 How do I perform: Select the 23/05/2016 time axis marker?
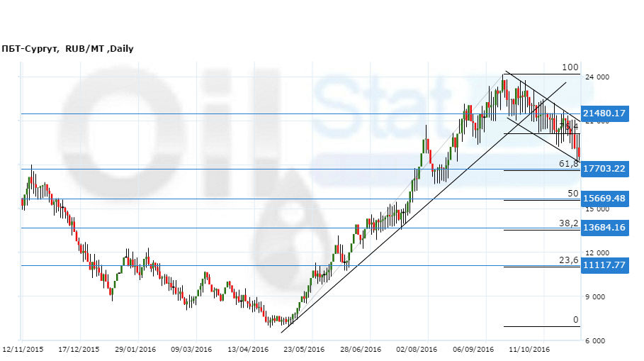point(303,349)
